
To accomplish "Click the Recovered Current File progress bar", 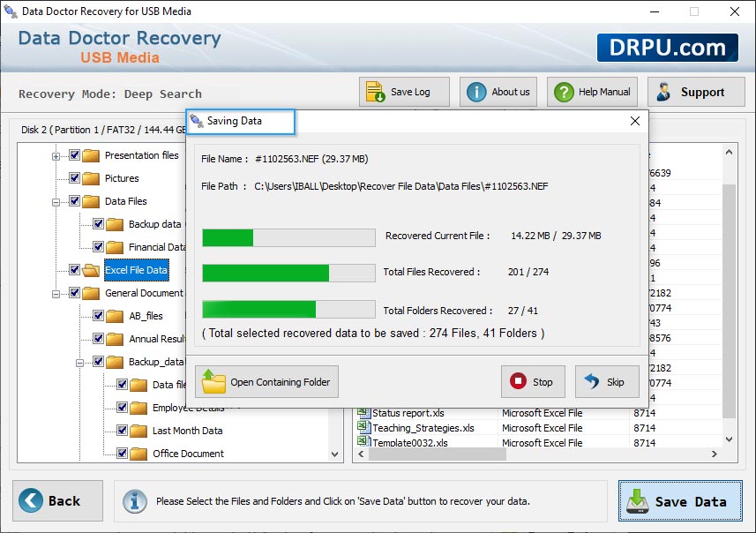I will pos(288,237).
